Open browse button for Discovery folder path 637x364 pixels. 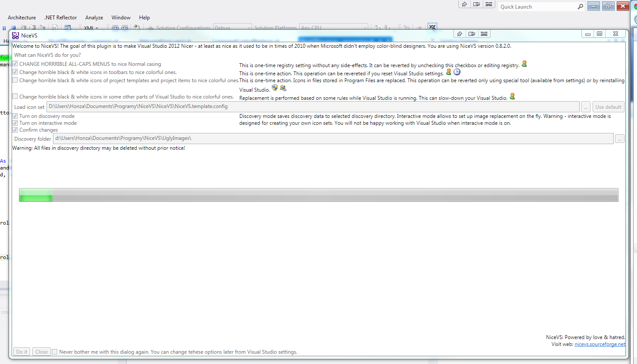point(619,139)
